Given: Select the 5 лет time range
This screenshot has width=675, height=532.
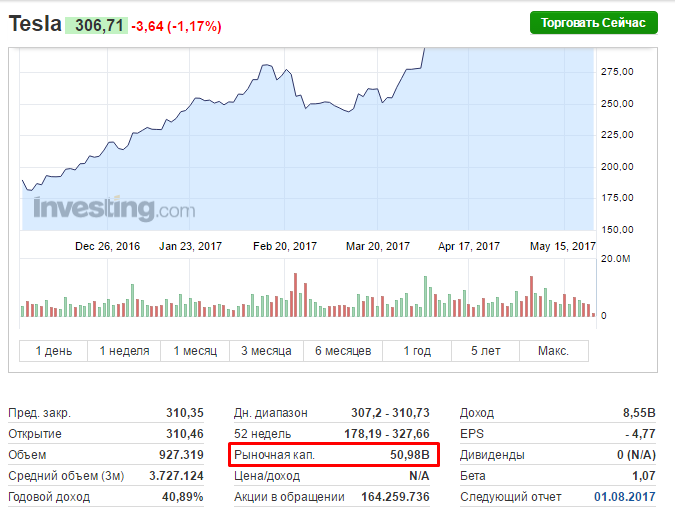Looking at the screenshot, I should [x=485, y=350].
